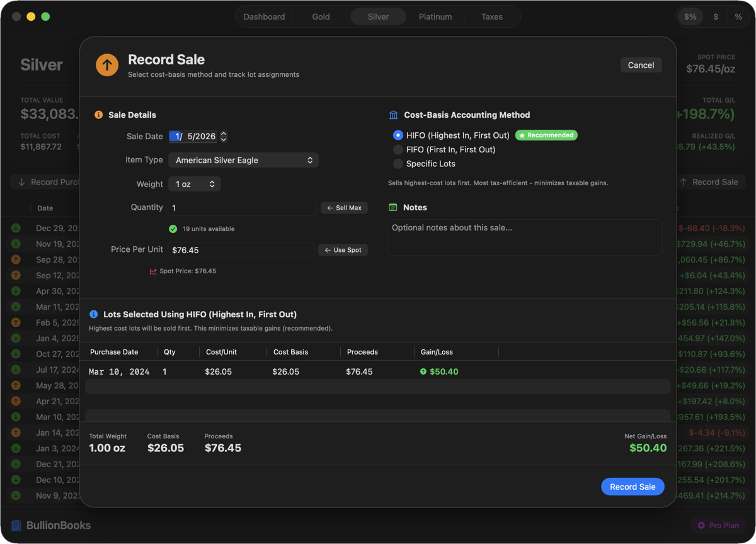Click the Jan 14 row sale icon
756x544 pixels.
[x=16, y=433]
